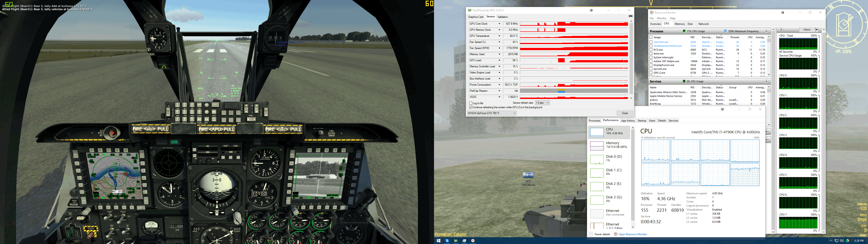Open the Memory Used sensor dropdown
The image size is (868, 244).
(x=499, y=54)
